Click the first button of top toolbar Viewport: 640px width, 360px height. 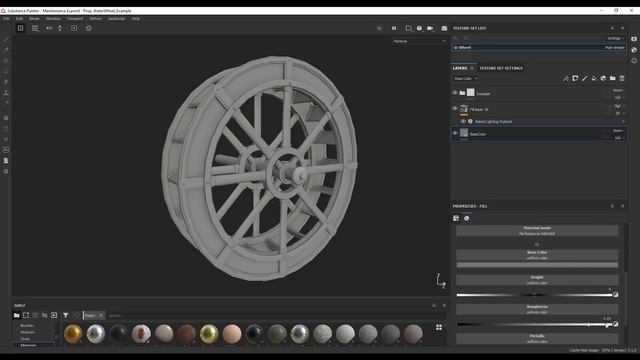(20, 28)
